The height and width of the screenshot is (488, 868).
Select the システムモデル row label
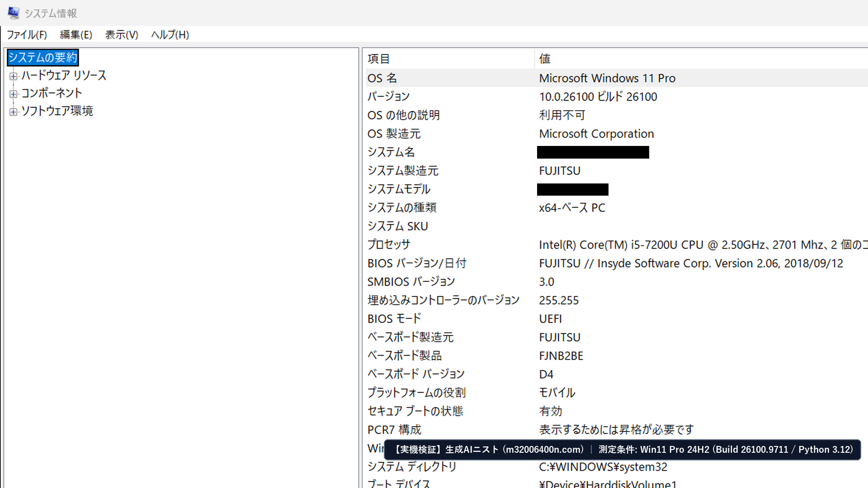pyautogui.click(x=399, y=189)
